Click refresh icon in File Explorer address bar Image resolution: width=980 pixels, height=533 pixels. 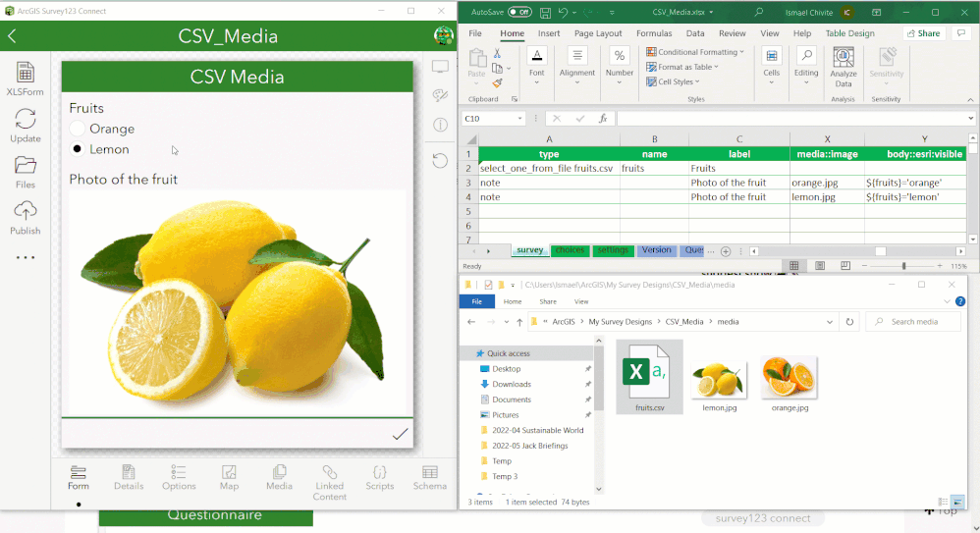(x=849, y=322)
